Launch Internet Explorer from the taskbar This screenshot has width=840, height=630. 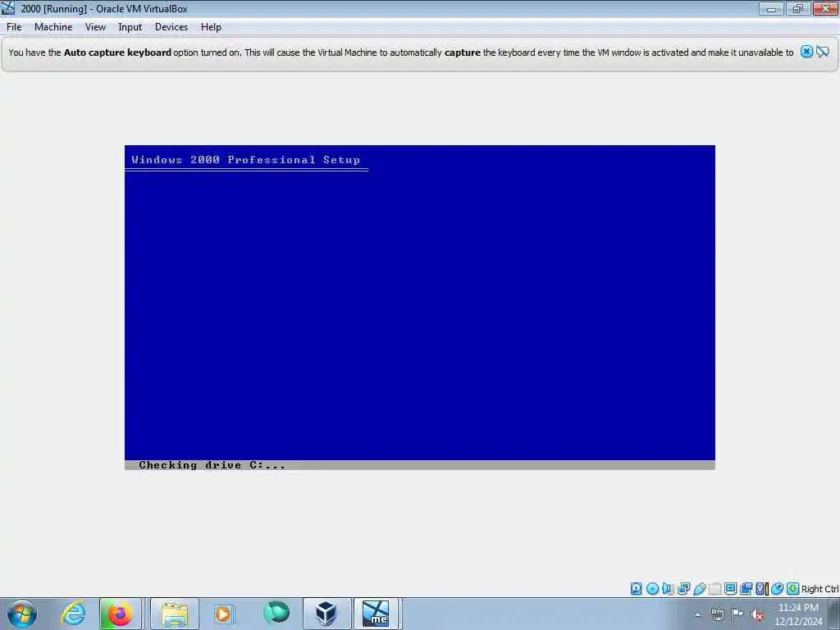(73, 614)
